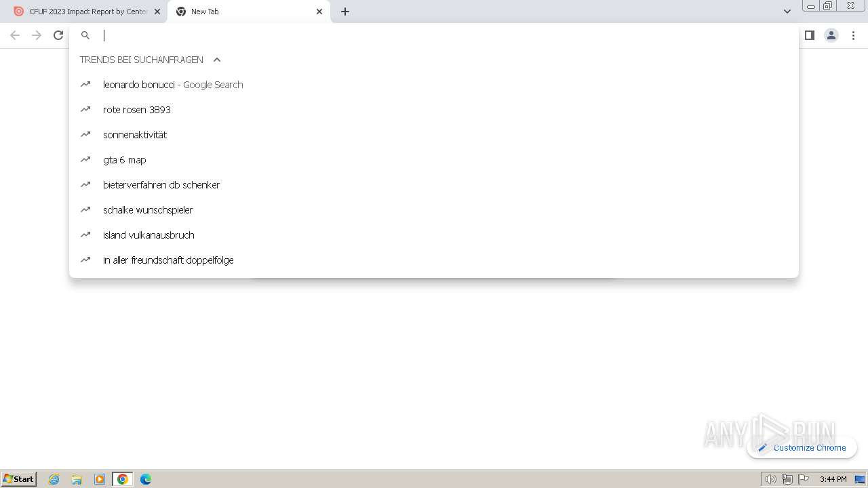Open Windows Media Player from taskbar
Viewport: 868px width, 488px height.
click(x=100, y=479)
